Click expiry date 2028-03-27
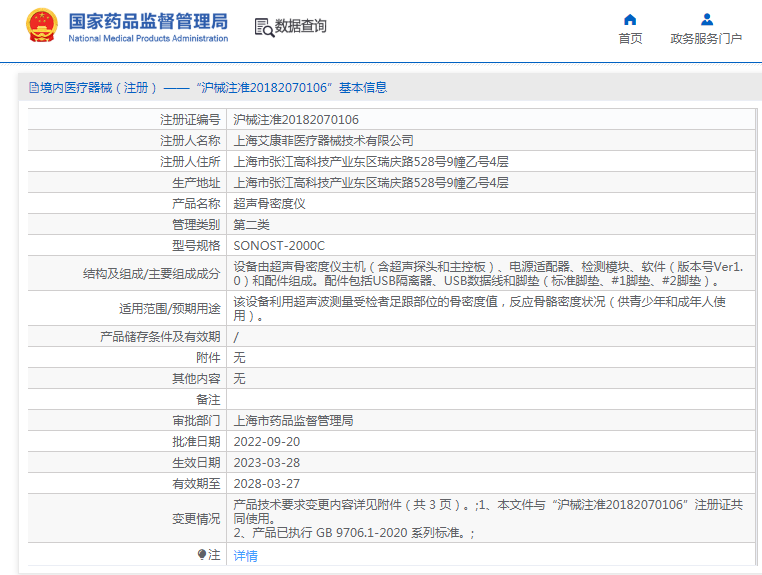Image resolution: width=762 pixels, height=575 pixels. (267, 484)
